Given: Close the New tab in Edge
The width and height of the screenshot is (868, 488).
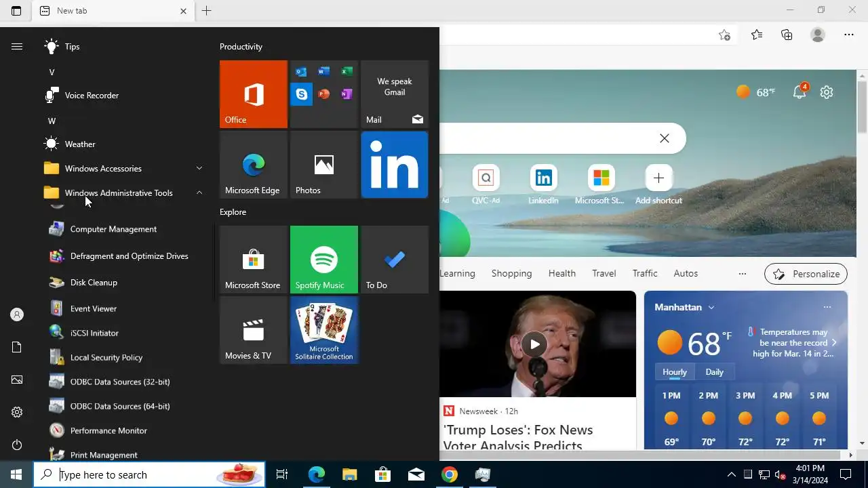Looking at the screenshot, I should 183,11.
